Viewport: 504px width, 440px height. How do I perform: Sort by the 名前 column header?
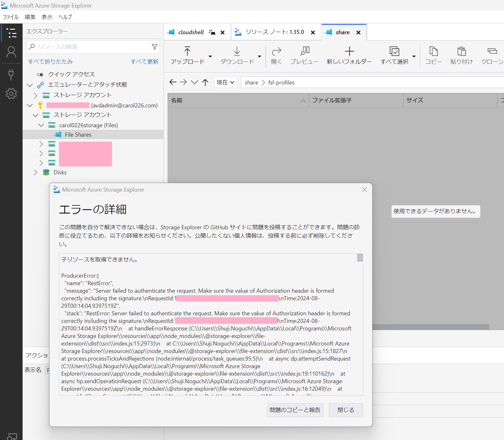[x=239, y=100]
